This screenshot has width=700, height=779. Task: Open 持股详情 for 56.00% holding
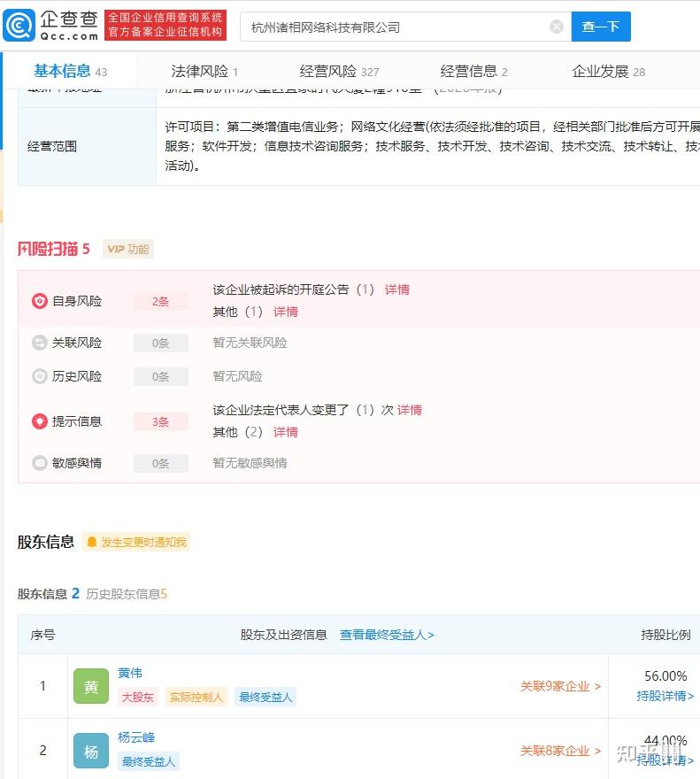[x=665, y=696]
